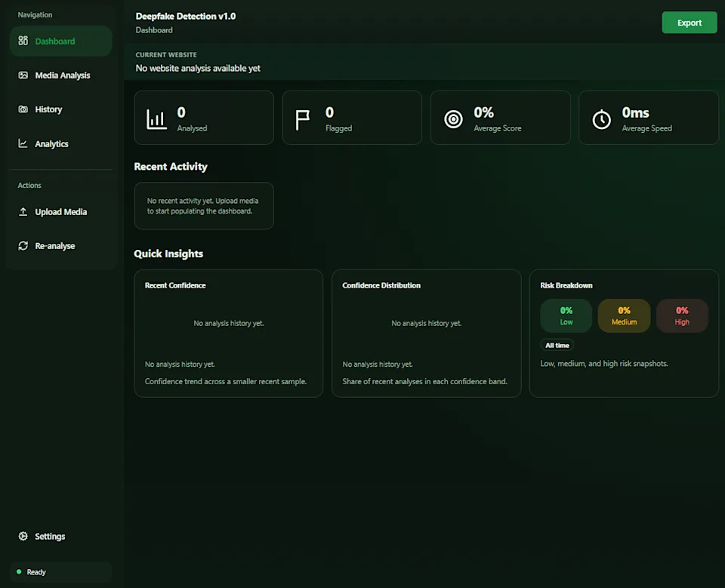Click the '0ms' average speed value
Screen dimensions: 725x588
[635, 112]
